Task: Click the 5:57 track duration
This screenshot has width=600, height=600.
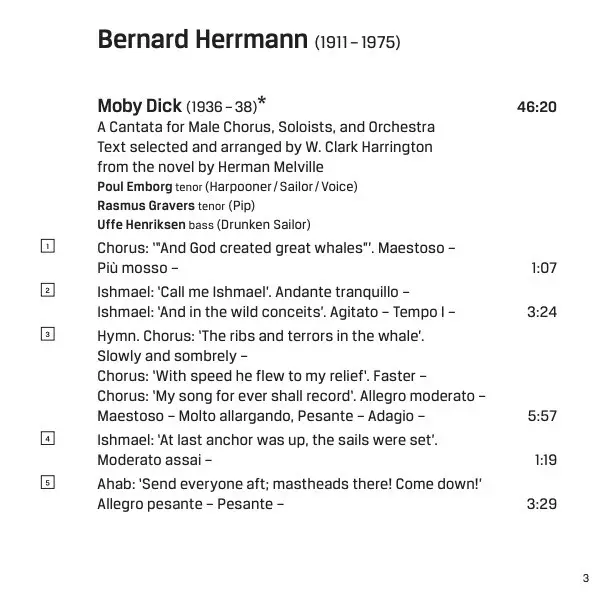Action: 541,416
